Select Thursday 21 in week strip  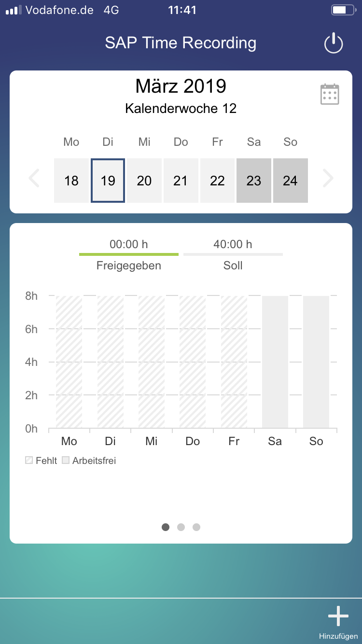tap(181, 181)
